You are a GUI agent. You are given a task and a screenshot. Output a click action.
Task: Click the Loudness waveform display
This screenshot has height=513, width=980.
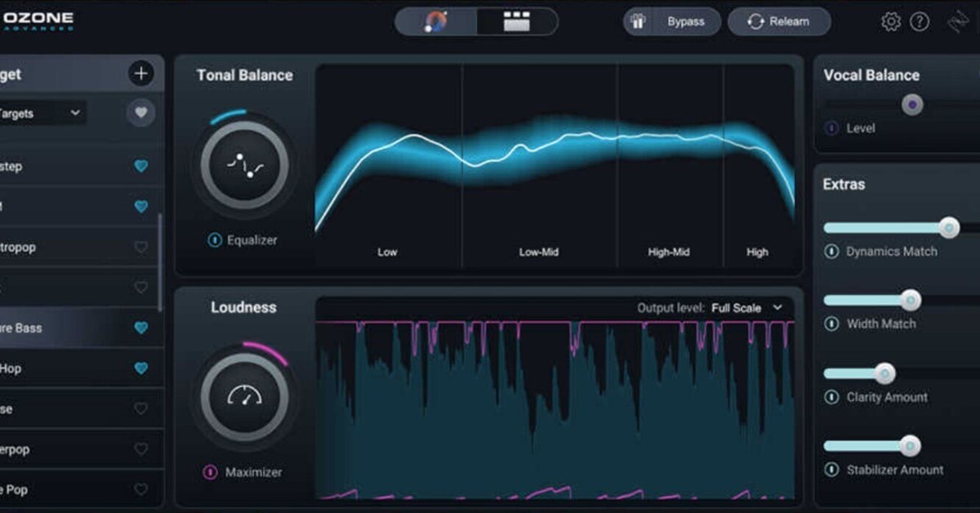(x=555, y=408)
